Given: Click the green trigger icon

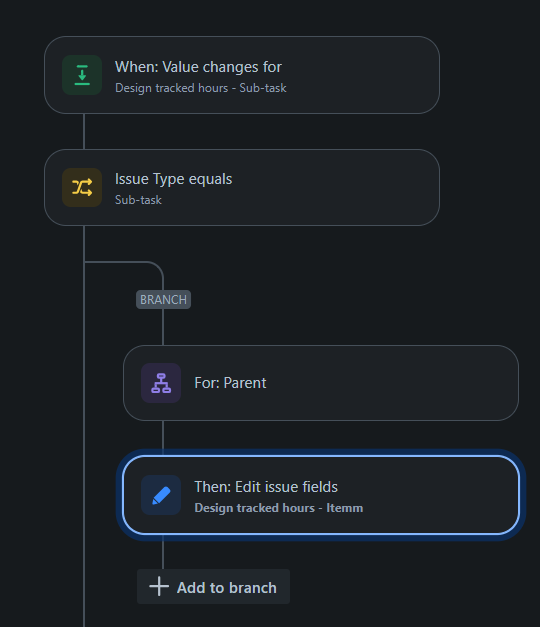Looking at the screenshot, I should pos(82,75).
